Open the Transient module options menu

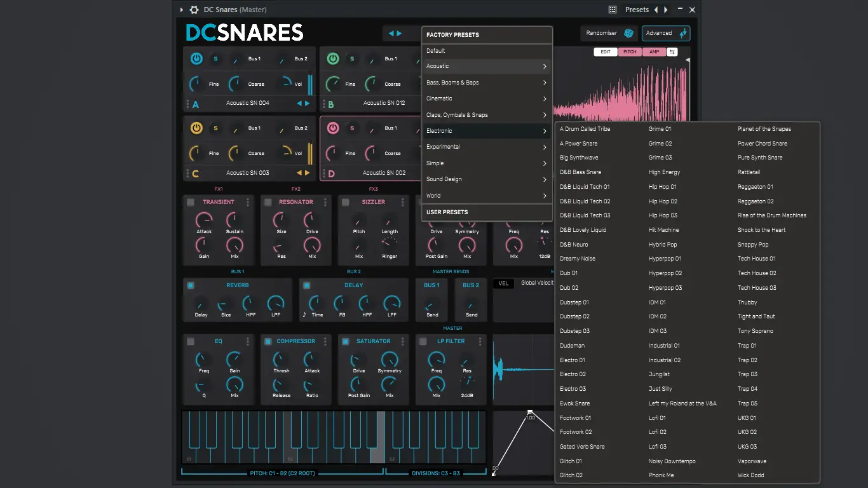[x=248, y=202]
